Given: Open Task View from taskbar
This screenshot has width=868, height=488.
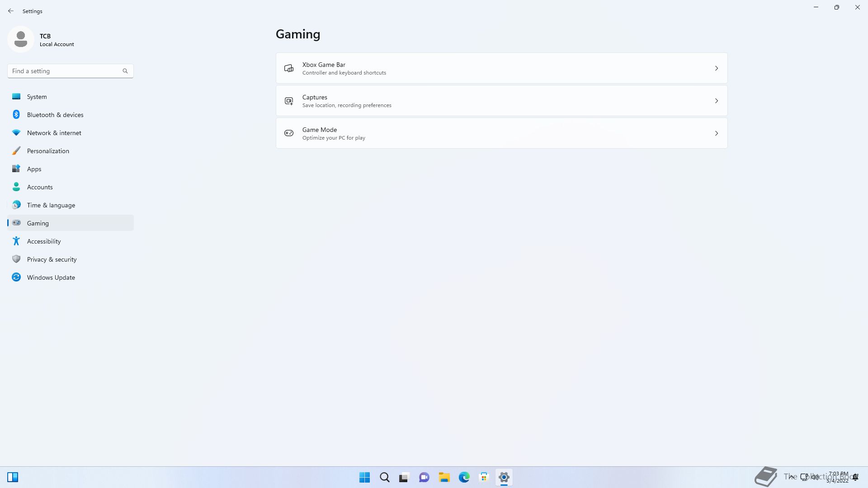Looking at the screenshot, I should tap(404, 477).
